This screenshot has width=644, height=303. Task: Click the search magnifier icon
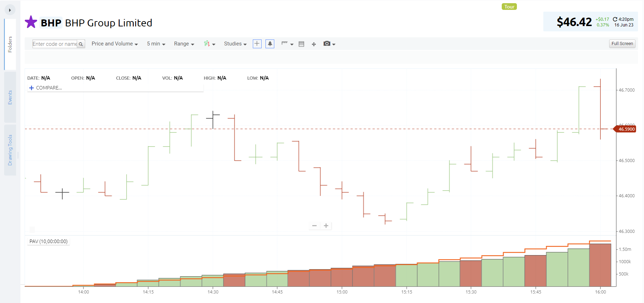81,44
